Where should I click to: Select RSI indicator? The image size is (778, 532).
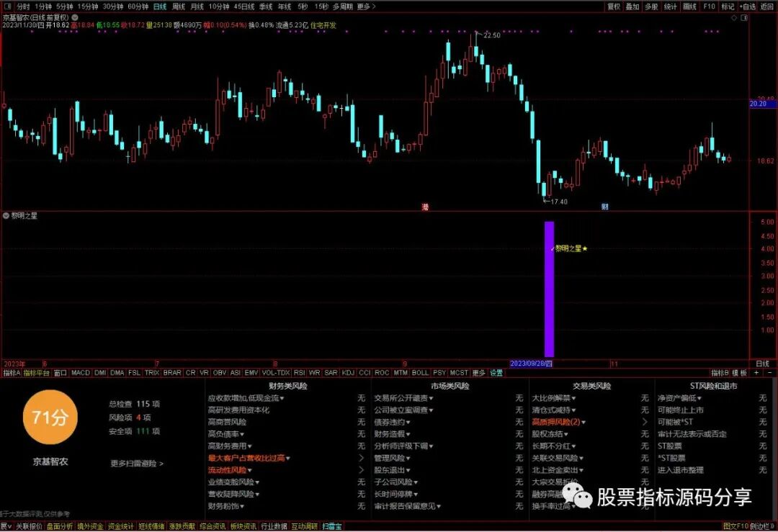point(299,373)
